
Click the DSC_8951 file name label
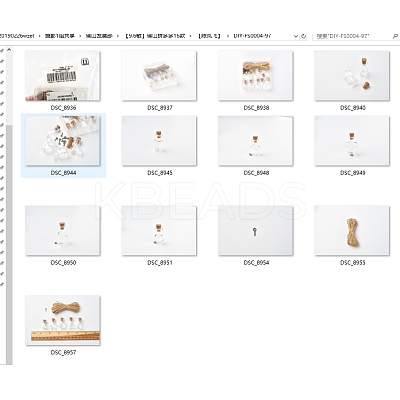pyautogui.click(x=160, y=263)
